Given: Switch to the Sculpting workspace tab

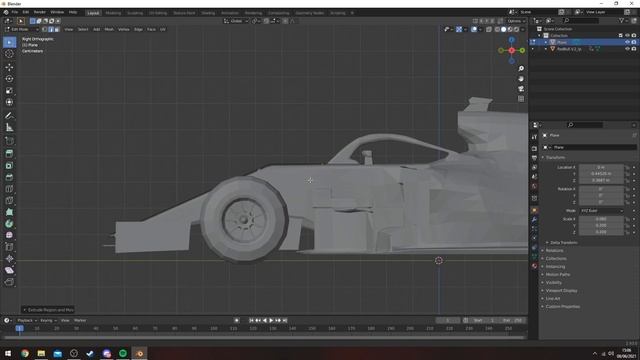Looking at the screenshot, I should [135, 13].
